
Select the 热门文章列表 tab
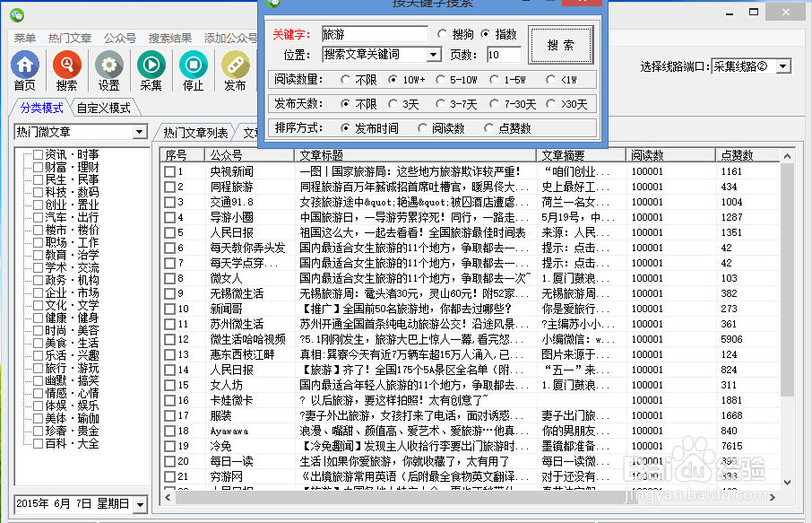click(x=195, y=133)
